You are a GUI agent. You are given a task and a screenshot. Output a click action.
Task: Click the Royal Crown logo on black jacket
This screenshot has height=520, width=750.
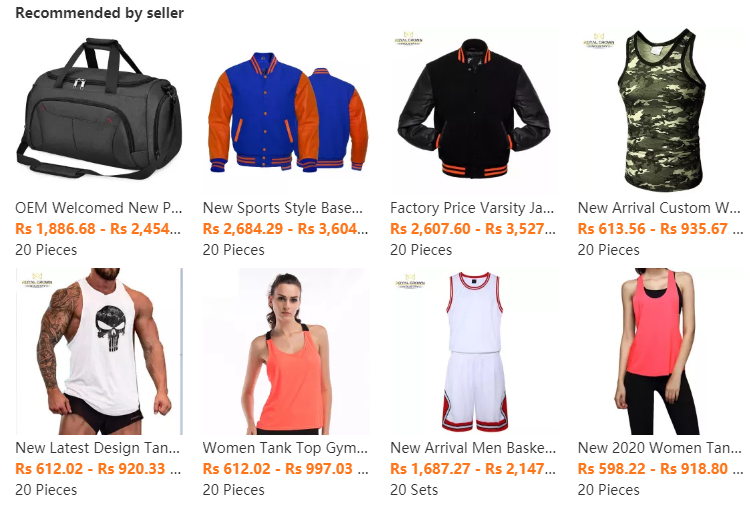tap(408, 38)
